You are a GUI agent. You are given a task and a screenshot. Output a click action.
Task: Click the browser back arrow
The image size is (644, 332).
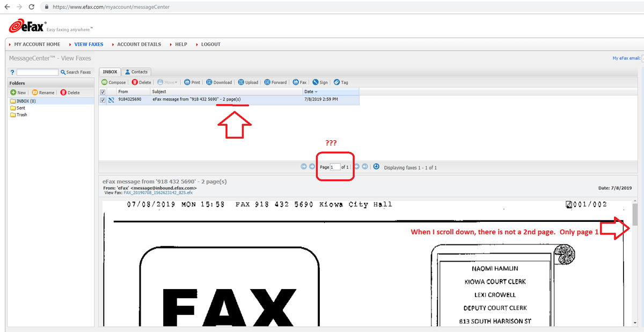coord(6,6)
